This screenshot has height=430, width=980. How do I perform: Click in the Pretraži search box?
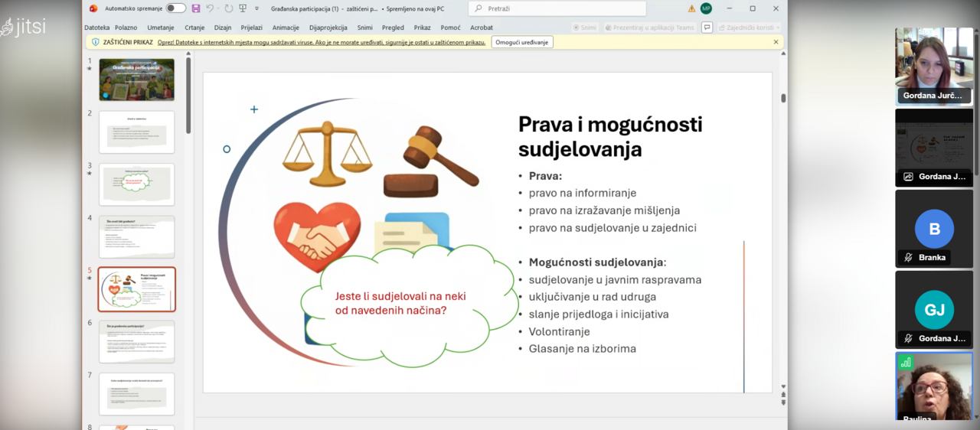click(x=557, y=8)
